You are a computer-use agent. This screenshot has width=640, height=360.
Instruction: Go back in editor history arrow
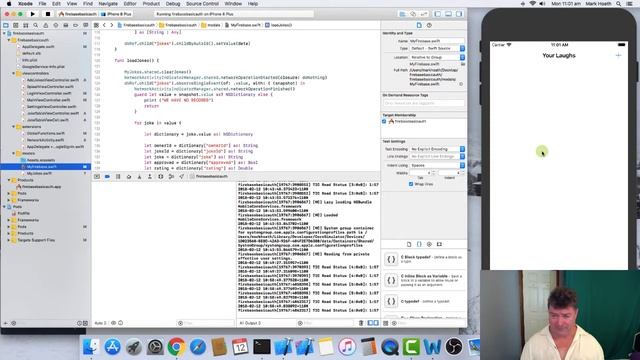click(x=104, y=25)
